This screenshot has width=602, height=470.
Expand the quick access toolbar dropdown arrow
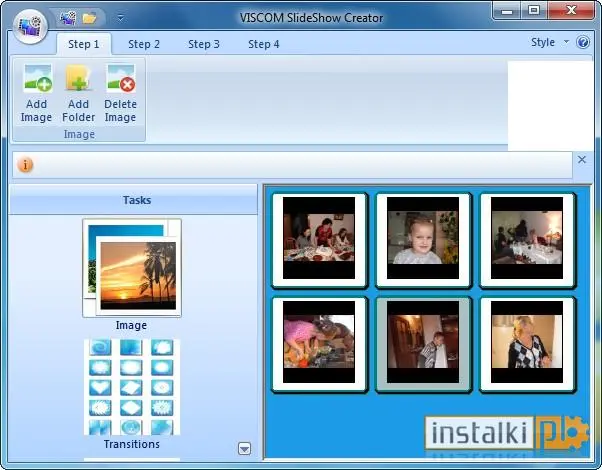pos(121,18)
